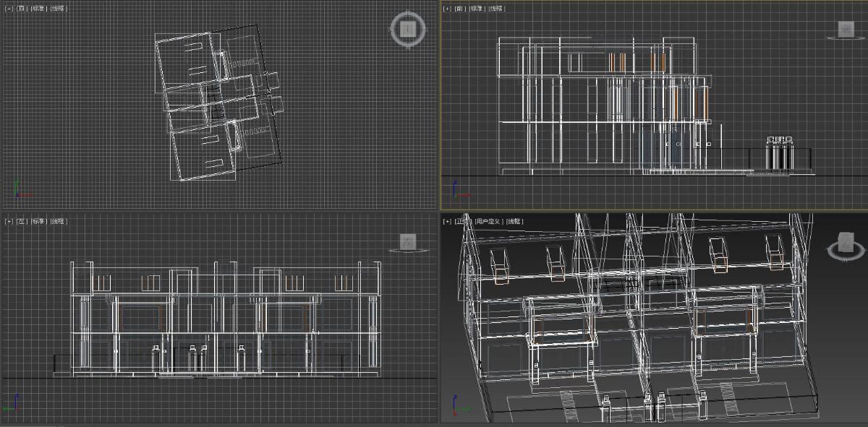Viewport: 868px width, 427px height.
Task: Open the [+] menu of the Top viewport
Action: tap(9, 9)
